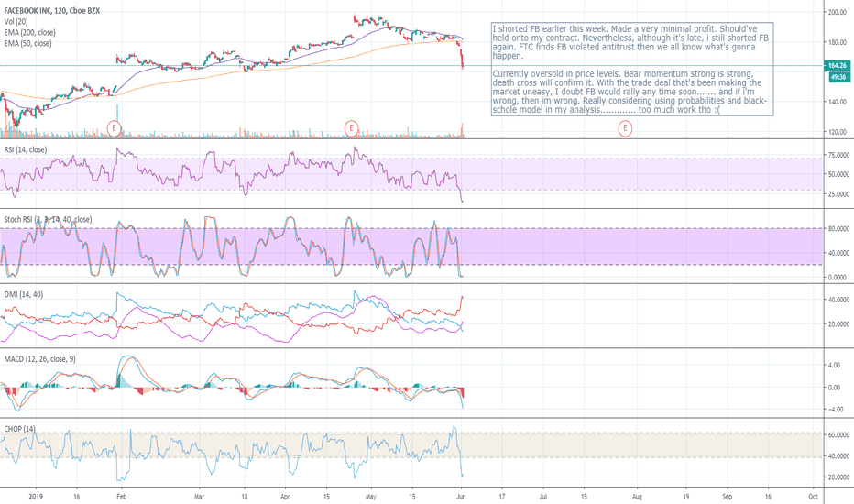Select the EMA (50, close) indicator label

(27, 44)
